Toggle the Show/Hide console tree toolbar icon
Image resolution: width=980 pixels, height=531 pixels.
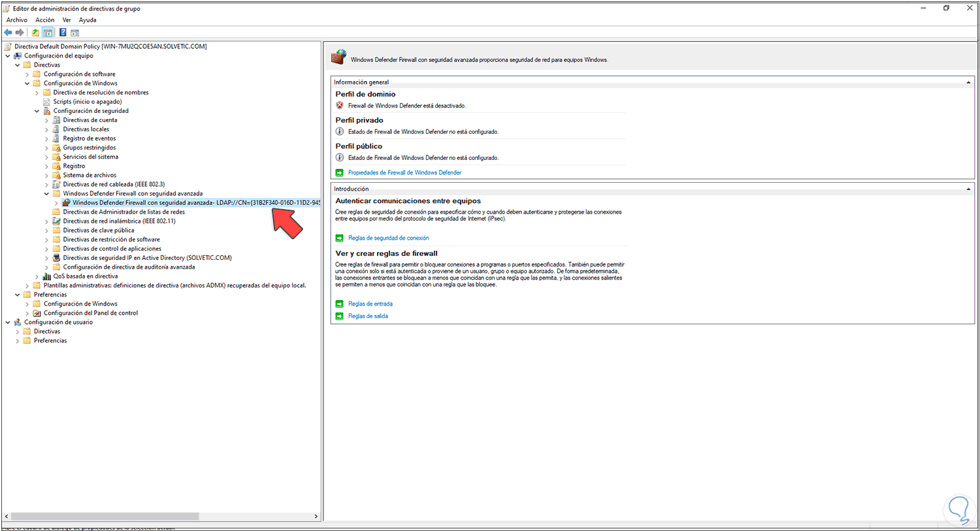click(x=48, y=33)
